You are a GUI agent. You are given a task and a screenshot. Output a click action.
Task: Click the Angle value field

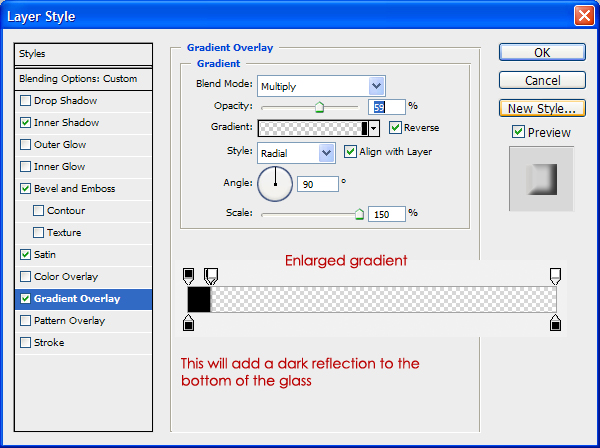(318, 184)
